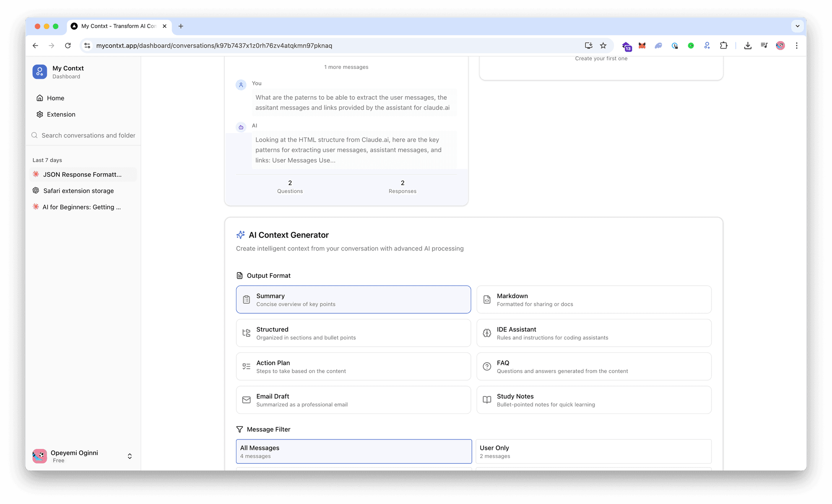This screenshot has height=504, width=832.
Task: Go to Home in the sidebar
Action: (55, 98)
